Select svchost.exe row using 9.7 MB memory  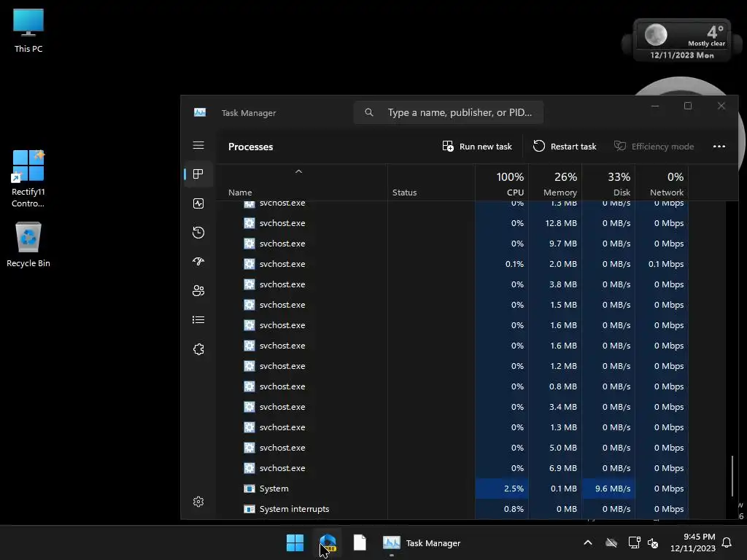tap(452, 244)
